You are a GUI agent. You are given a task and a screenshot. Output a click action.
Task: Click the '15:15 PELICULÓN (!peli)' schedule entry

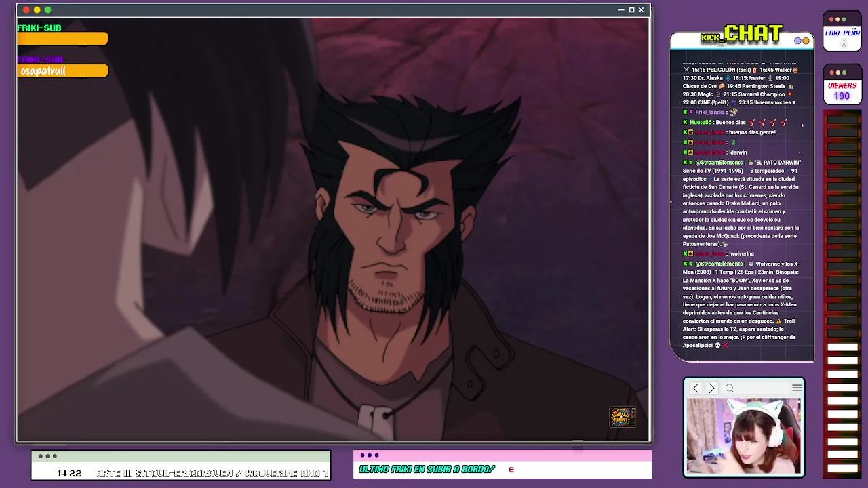point(722,70)
